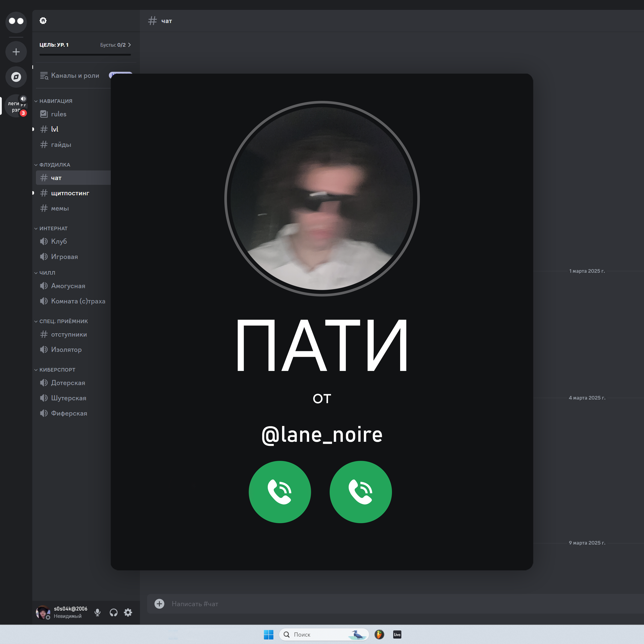Click the attach plus icon in message box
Image resolution: width=644 pixels, height=644 pixels.
pyautogui.click(x=159, y=604)
